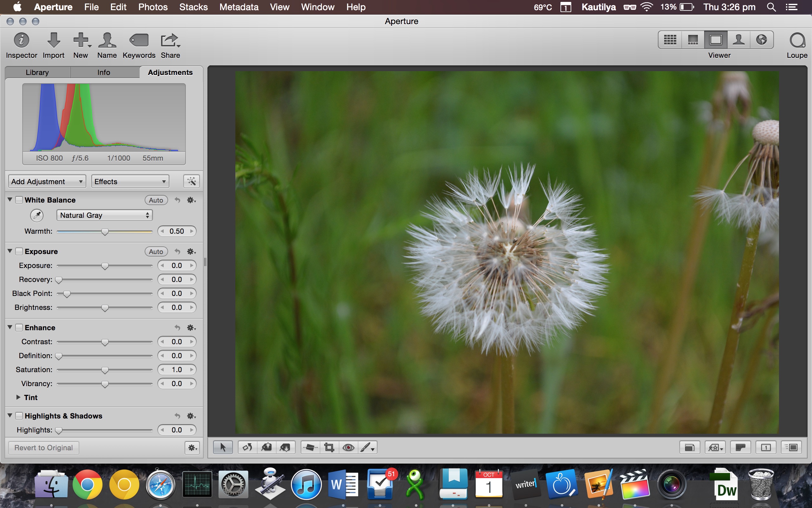Open the bottom adjustments gear menu
The image size is (812, 508).
pyautogui.click(x=192, y=448)
